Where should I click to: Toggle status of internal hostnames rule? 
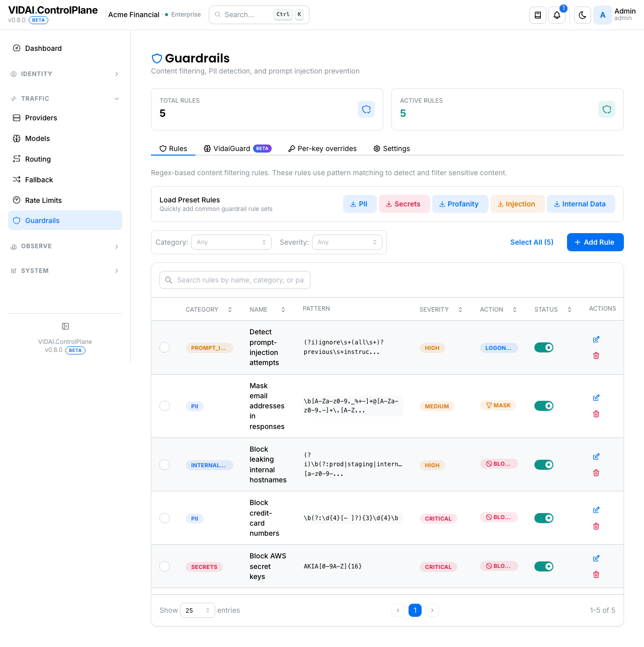coord(544,465)
